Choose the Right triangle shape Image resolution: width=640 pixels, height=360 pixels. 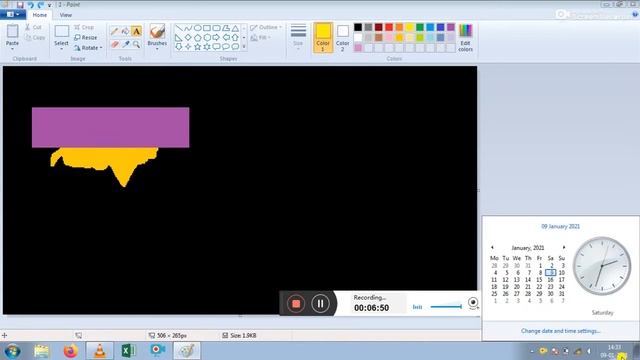pyautogui.click(x=179, y=38)
